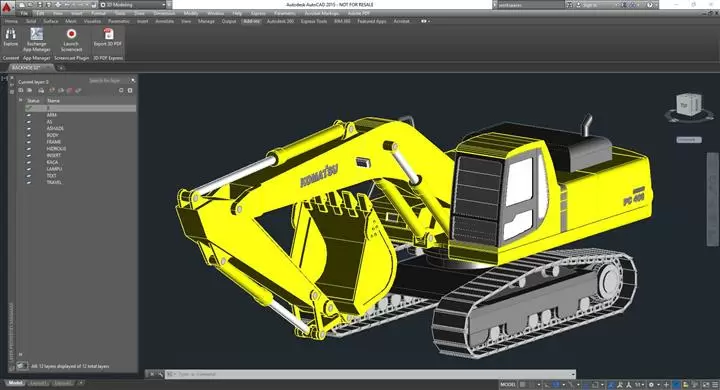Image resolution: width=720 pixels, height=390 pixels.
Task: Open the 3D Modeling workspace dropdown
Action: click(133, 5)
